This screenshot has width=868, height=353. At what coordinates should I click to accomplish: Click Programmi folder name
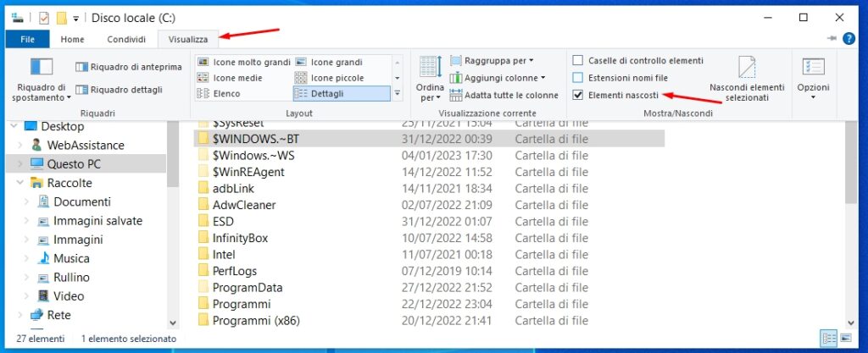(242, 304)
